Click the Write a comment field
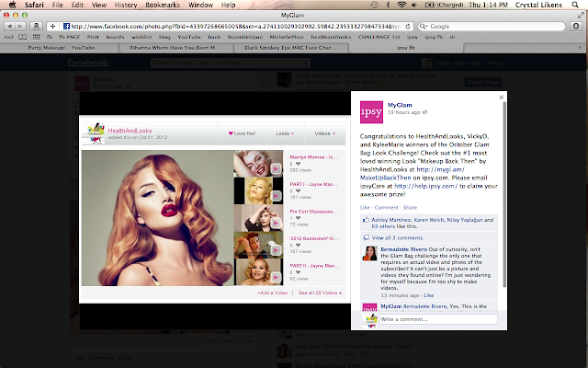The image size is (588, 368). [438, 319]
